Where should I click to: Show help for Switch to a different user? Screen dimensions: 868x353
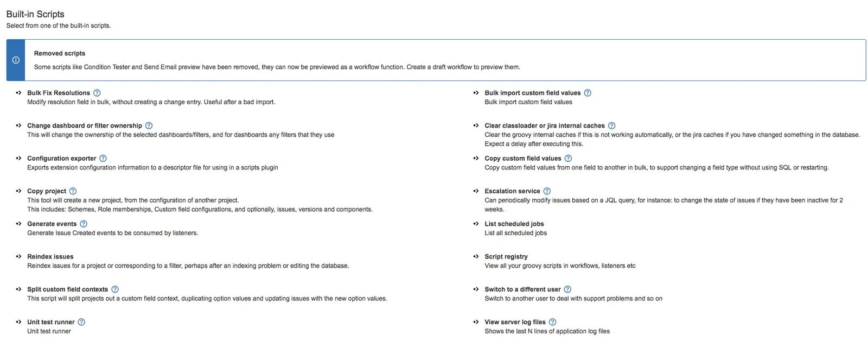pyautogui.click(x=567, y=289)
